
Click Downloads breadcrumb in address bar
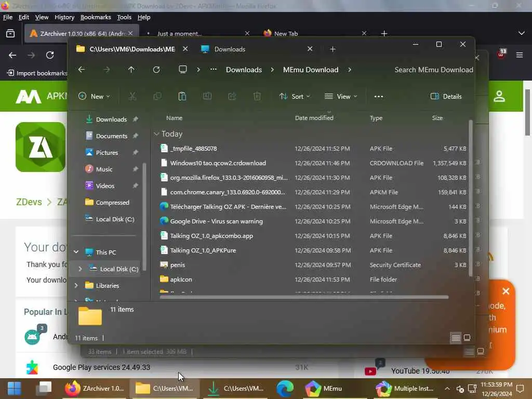[x=244, y=70]
